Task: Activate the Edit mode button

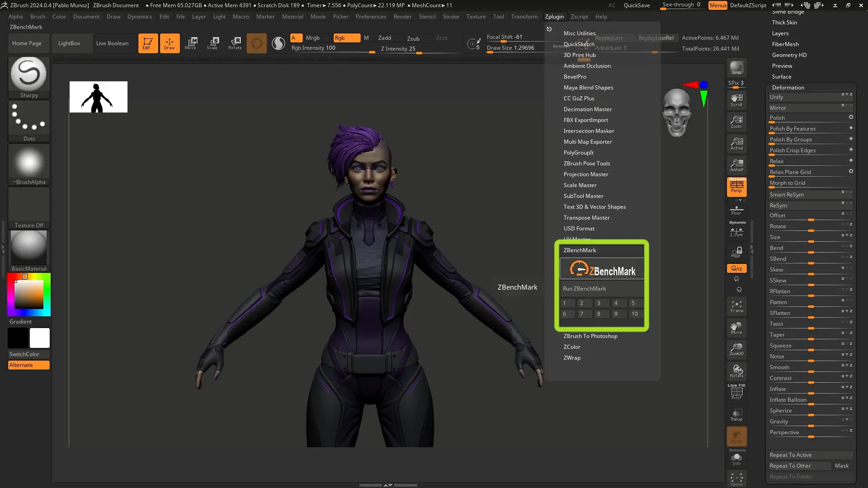Action: click(x=148, y=43)
